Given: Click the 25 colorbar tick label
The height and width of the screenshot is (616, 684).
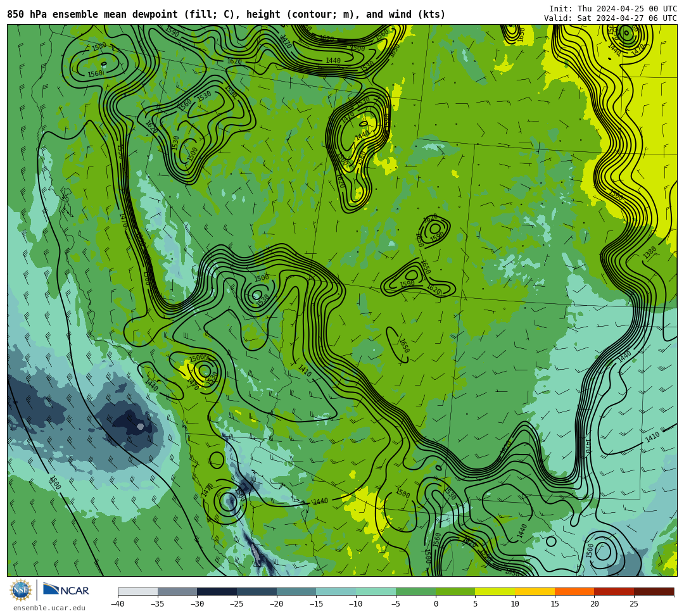Looking at the screenshot, I should (x=634, y=604).
